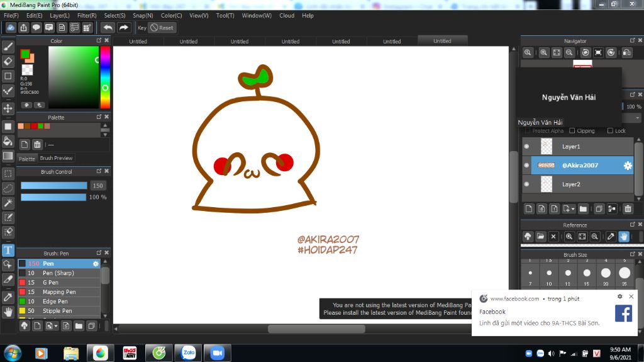Click the Windows Start button
The height and width of the screenshot is (362, 644).
click(13, 353)
